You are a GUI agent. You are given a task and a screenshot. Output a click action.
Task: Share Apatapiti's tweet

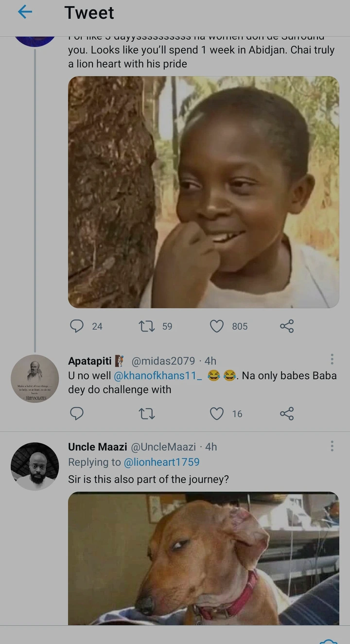(x=287, y=414)
